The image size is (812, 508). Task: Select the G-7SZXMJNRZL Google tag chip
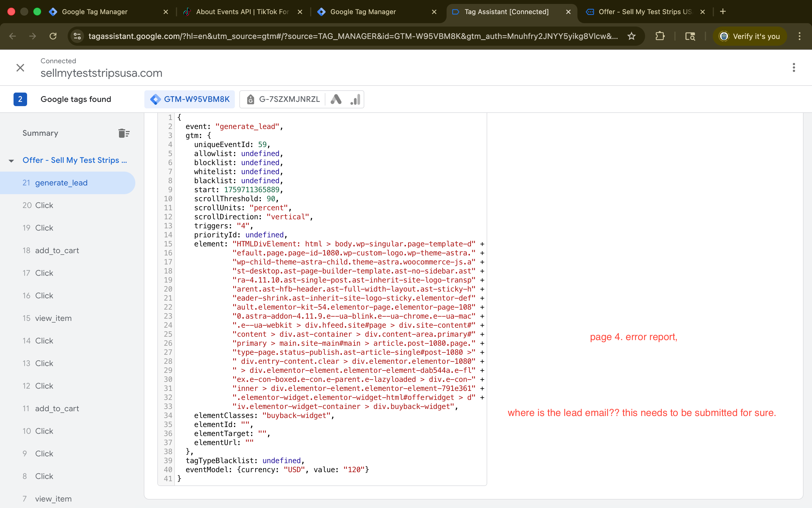point(283,99)
